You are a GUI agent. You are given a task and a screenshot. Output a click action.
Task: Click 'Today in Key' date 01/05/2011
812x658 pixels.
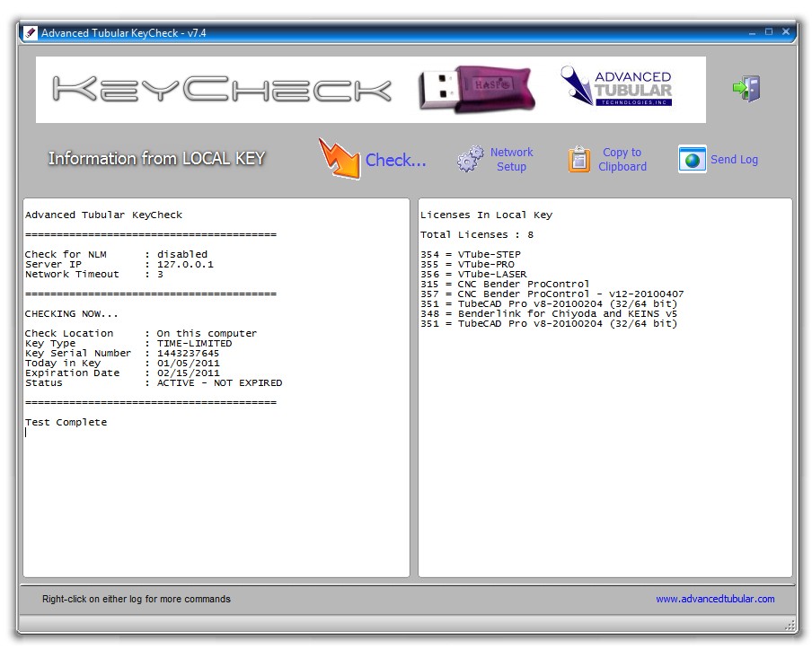[188, 363]
